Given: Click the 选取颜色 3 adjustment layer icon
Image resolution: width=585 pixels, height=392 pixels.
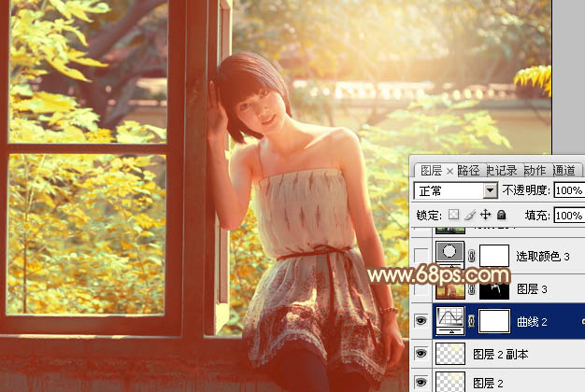Looking at the screenshot, I should [451, 255].
